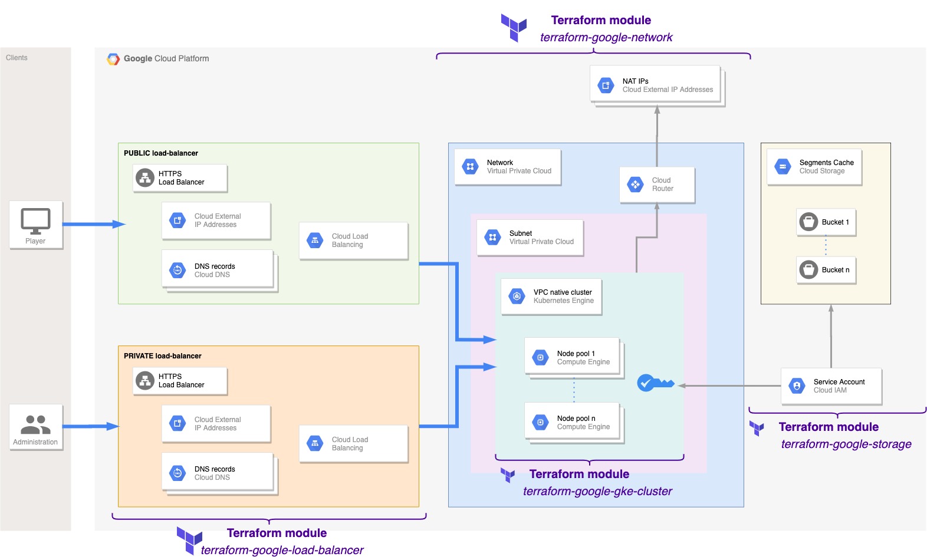The width and height of the screenshot is (927, 560).
Task: Click the 'VPC native cluster' text
Action: pyautogui.click(x=563, y=292)
